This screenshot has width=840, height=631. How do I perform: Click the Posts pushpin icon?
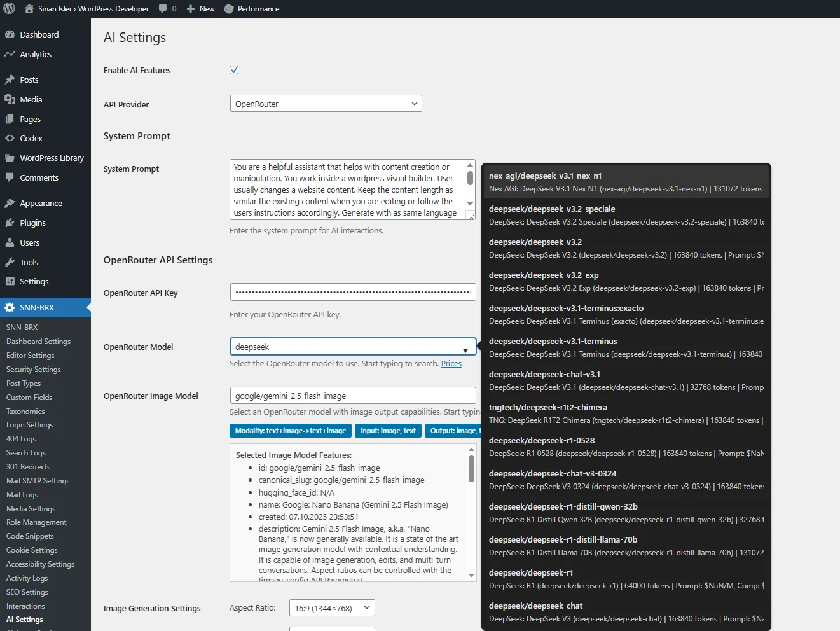pyautogui.click(x=10, y=80)
